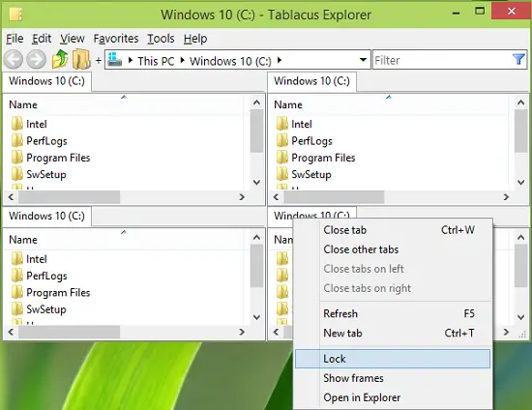
Task: Click This PC in the address breadcrumb
Action: (156, 61)
